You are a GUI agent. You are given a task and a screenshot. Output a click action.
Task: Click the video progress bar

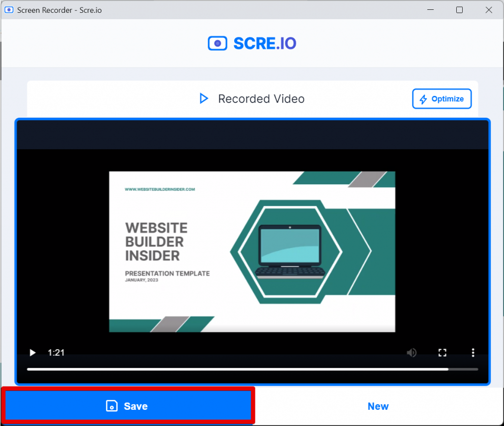tap(252, 369)
